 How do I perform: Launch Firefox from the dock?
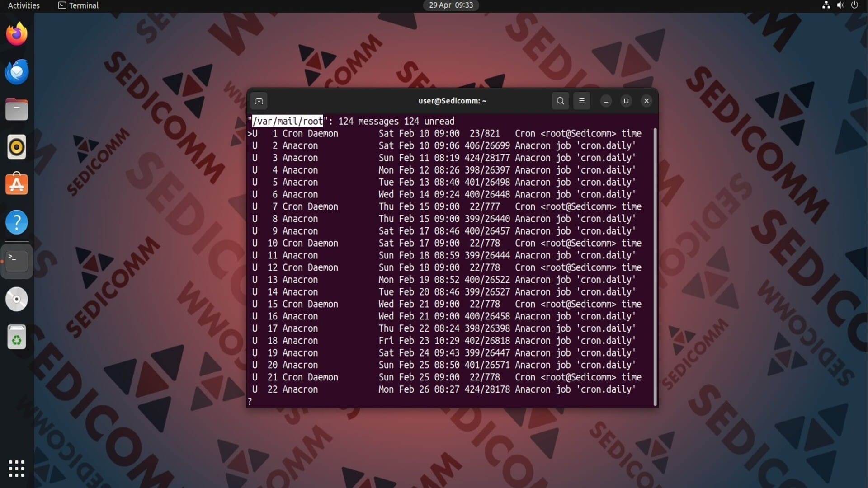(x=17, y=34)
